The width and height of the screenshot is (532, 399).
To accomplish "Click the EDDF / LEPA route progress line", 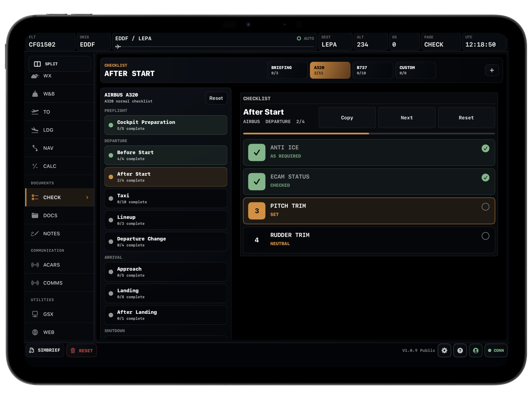I will click(215, 47).
